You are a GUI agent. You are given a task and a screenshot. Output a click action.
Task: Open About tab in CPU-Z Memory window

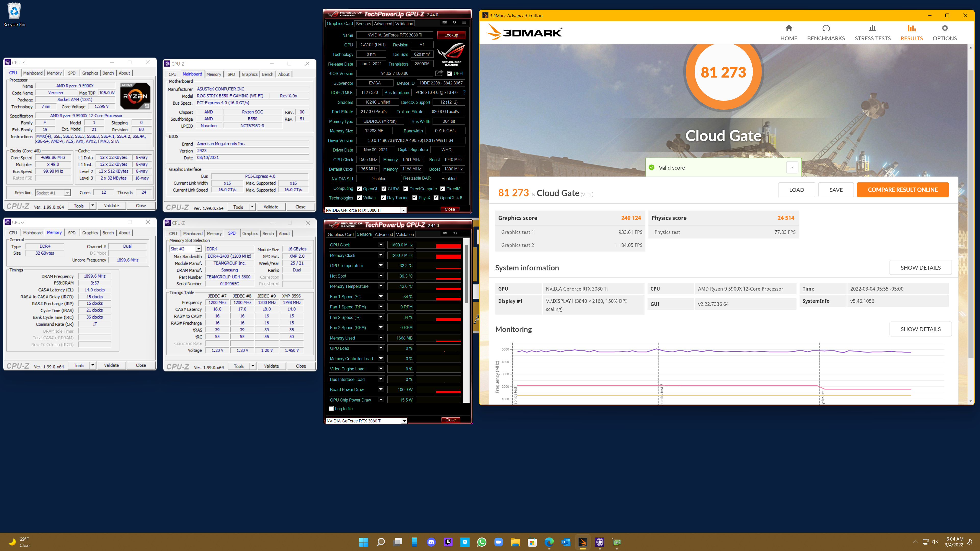pos(124,233)
